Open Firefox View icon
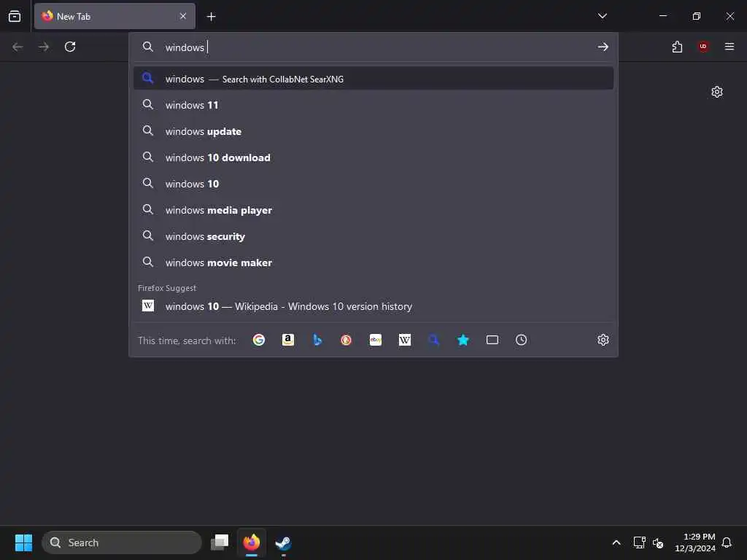The image size is (747, 560). tap(15, 16)
